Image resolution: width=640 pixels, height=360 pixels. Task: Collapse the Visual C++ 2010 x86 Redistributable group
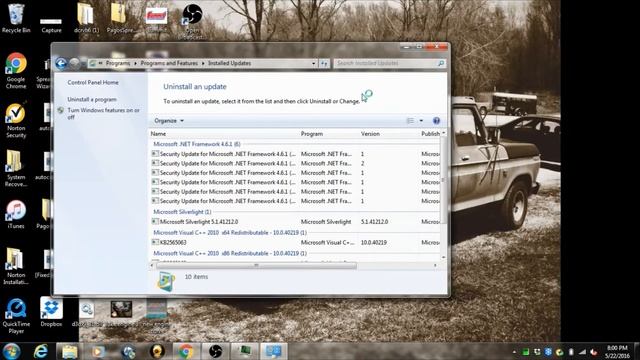(x=230, y=253)
